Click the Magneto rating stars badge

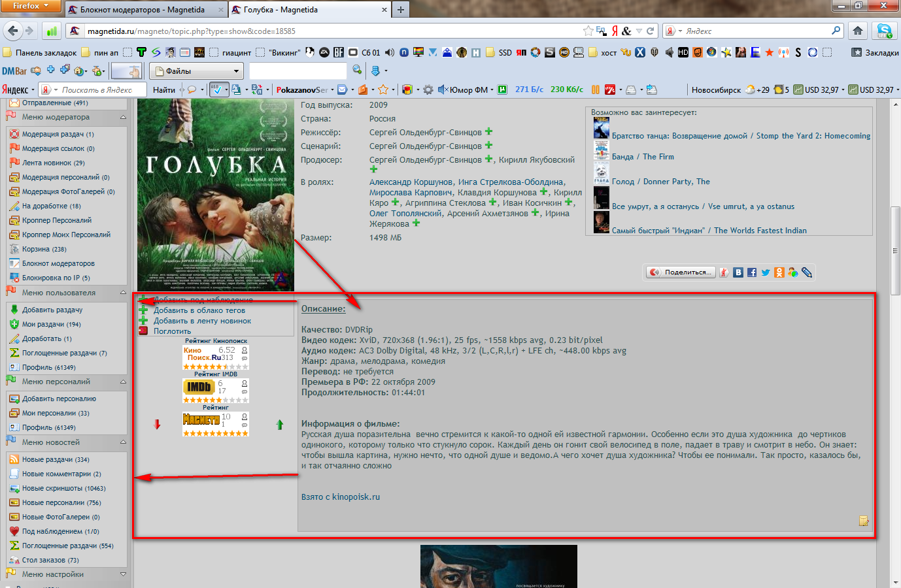pyautogui.click(x=216, y=424)
